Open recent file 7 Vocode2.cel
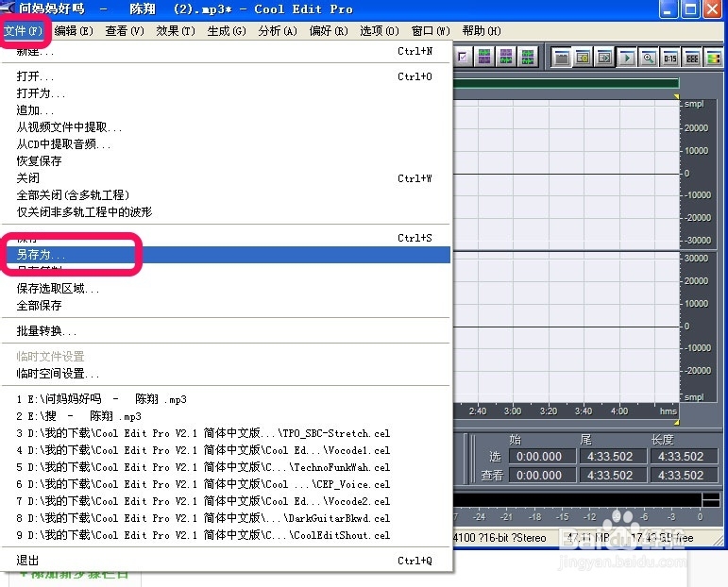This screenshot has height=587, width=728. click(226, 501)
